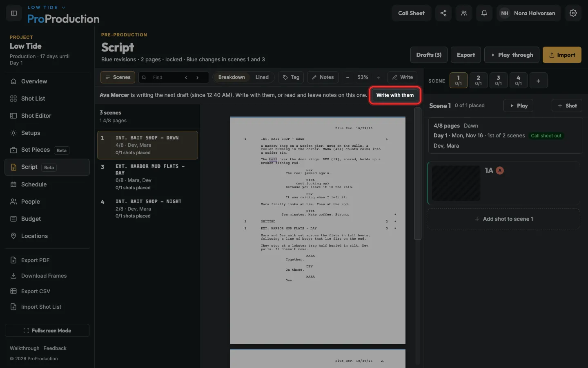This screenshot has width=588, height=368.
Task: Go to previous find match
Action: pos(186,77)
